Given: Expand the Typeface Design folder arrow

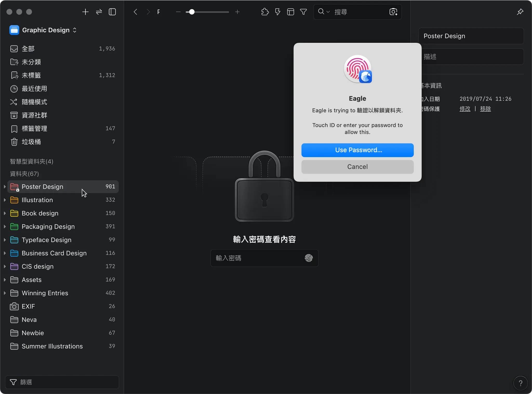Looking at the screenshot, I should click(x=5, y=240).
